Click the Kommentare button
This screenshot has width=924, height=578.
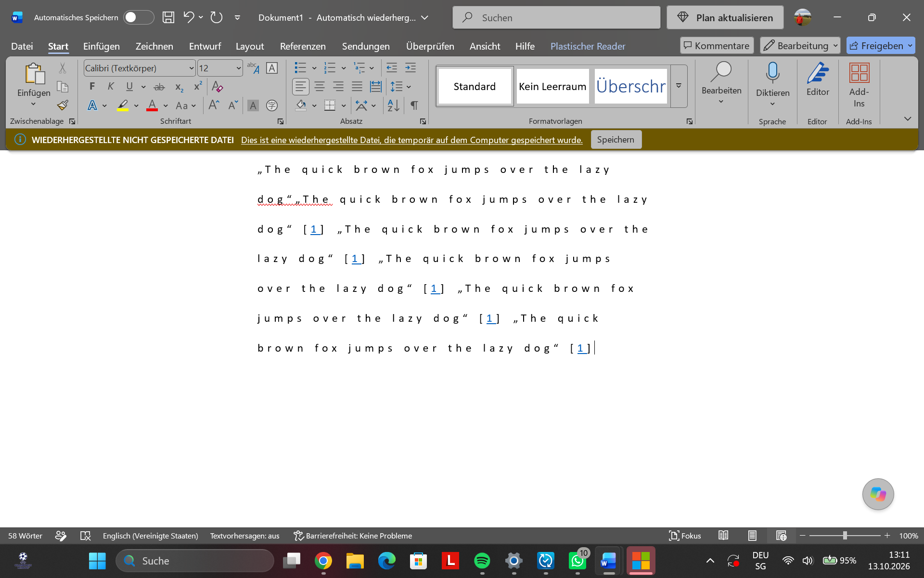coord(717,46)
